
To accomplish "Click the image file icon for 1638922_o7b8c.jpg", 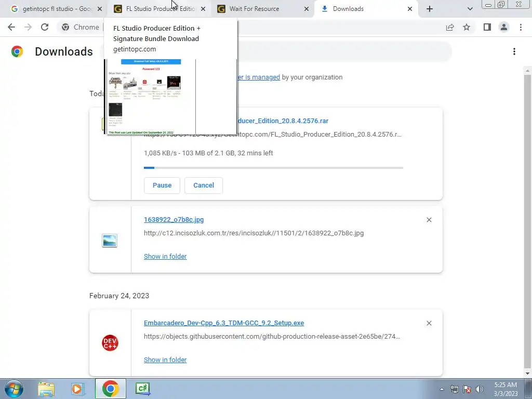I will point(110,241).
